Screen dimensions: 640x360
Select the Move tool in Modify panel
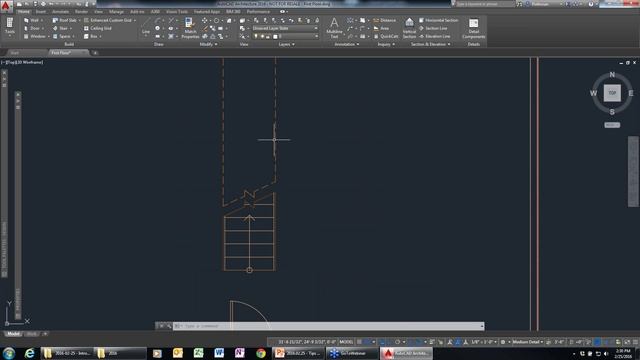coord(204,20)
